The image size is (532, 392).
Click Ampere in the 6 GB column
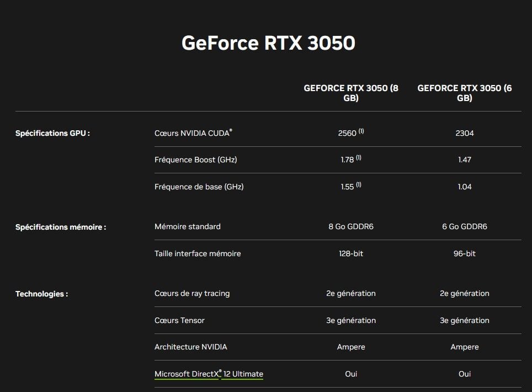tap(465, 347)
